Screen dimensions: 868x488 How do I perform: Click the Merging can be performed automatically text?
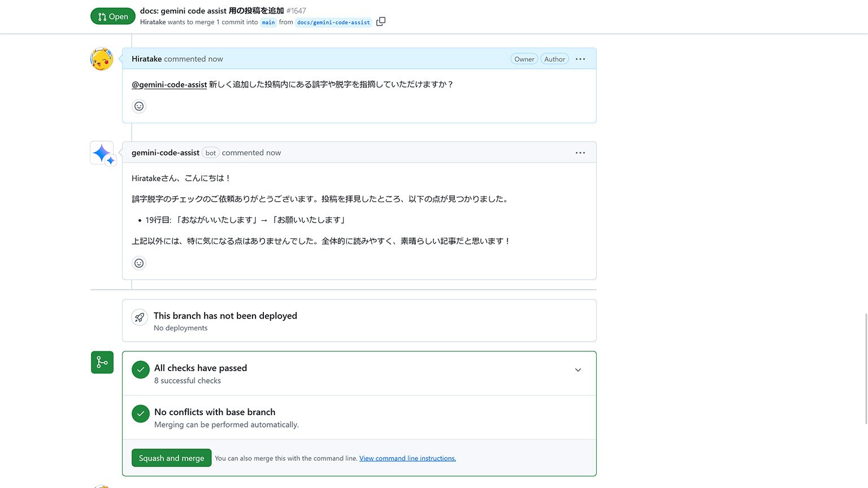227,425
